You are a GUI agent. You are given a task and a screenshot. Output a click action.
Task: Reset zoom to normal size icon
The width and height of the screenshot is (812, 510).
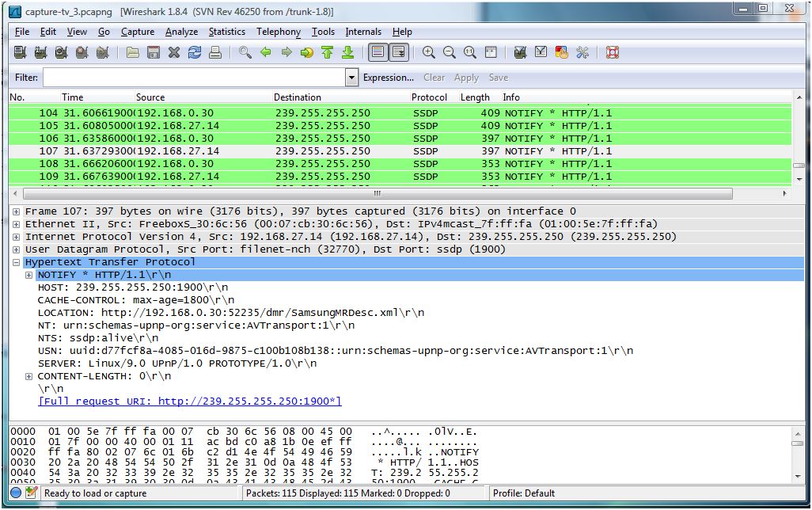[x=469, y=52]
